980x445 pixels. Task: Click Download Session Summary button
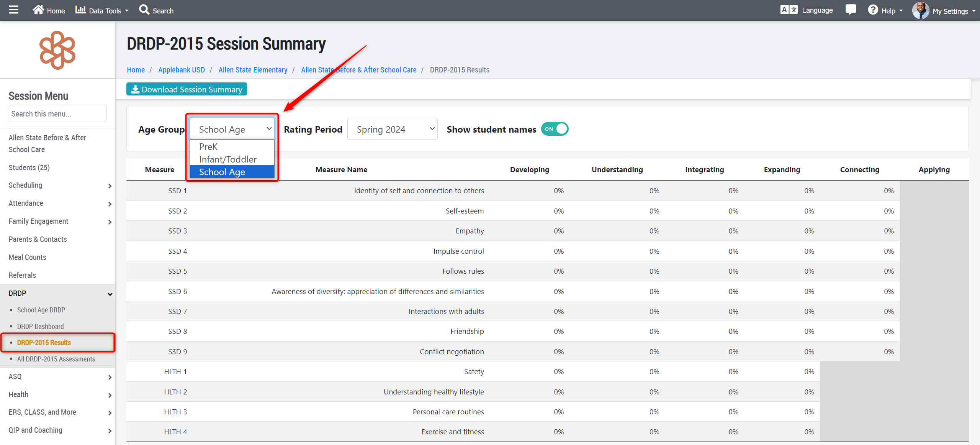(187, 89)
